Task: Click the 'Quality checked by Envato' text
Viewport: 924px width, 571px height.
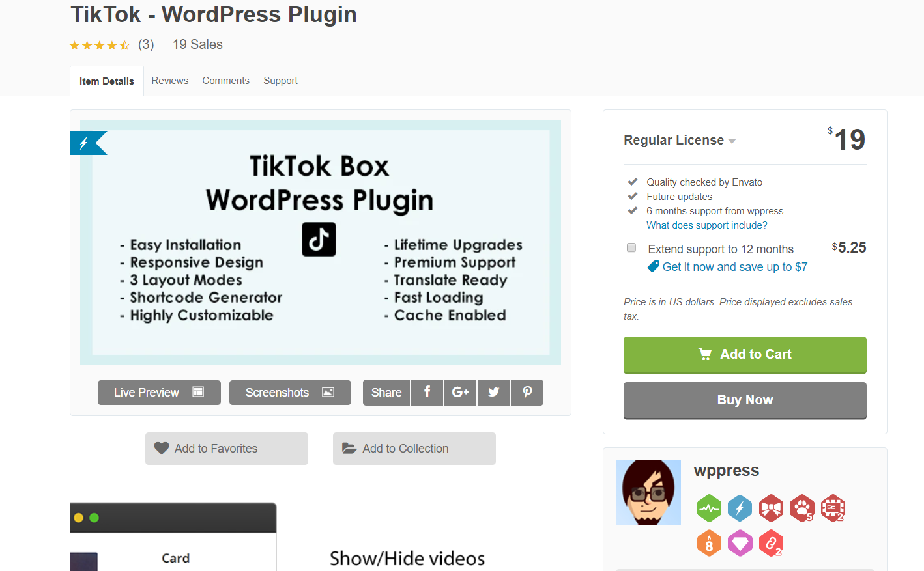Action: 704,182
